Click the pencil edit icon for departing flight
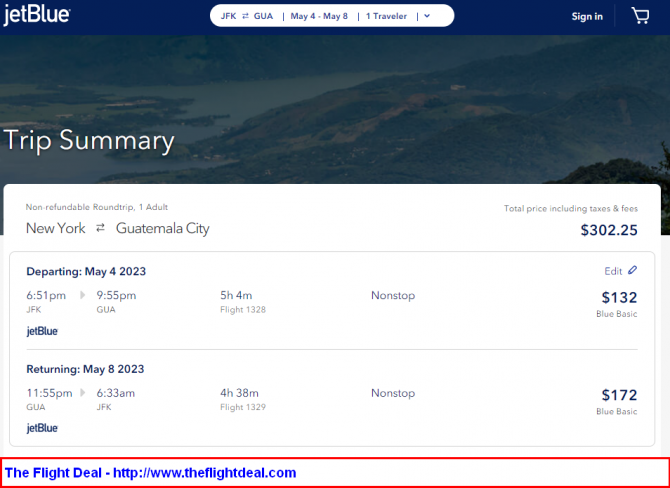This screenshot has width=670, height=488. (632, 270)
